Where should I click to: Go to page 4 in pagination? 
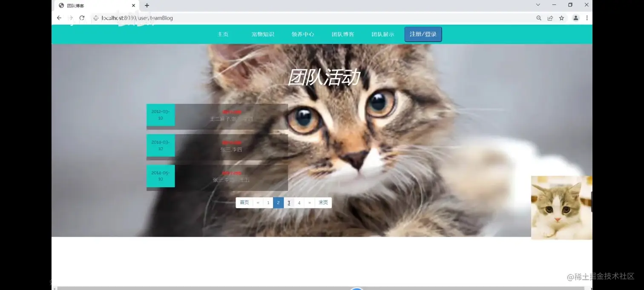(299, 203)
